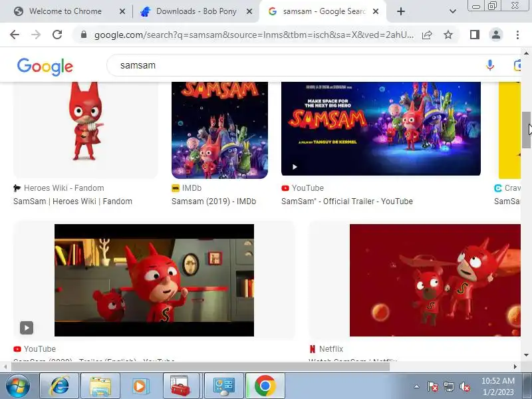
Task: Open the Chrome side panel
Action: (475, 35)
